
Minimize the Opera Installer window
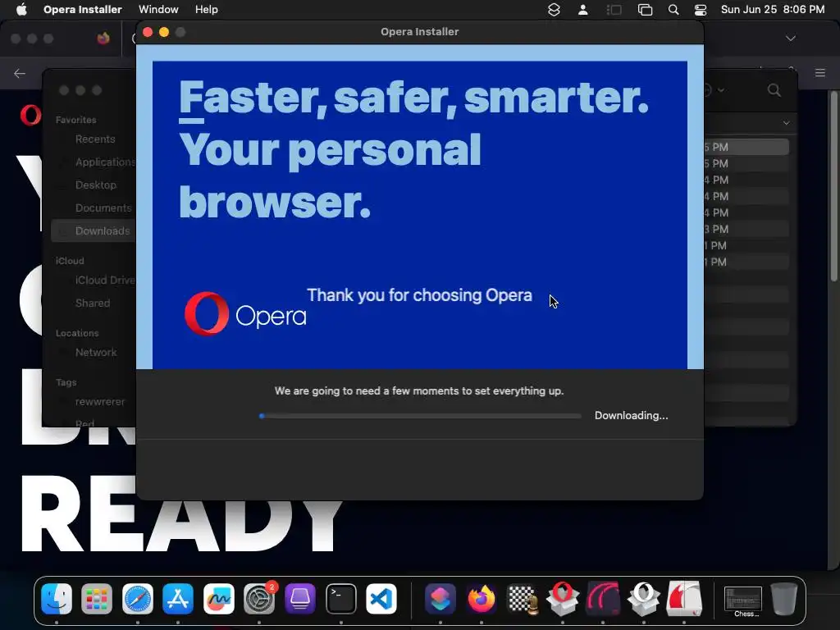point(164,32)
